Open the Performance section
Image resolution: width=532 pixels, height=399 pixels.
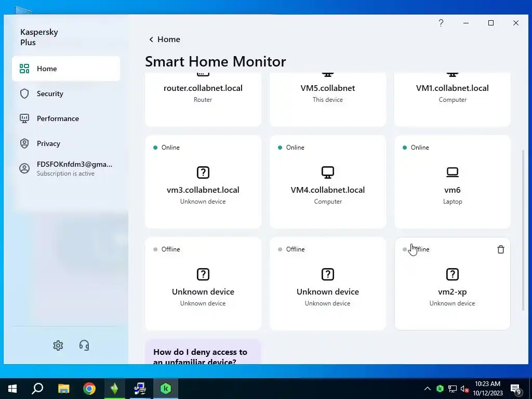(66, 118)
